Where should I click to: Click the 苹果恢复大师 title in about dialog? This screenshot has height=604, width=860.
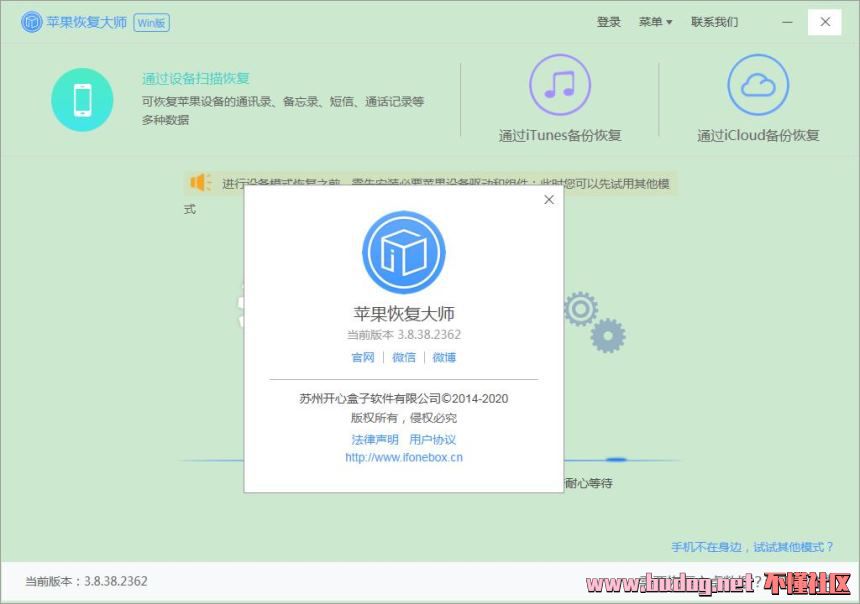point(404,314)
